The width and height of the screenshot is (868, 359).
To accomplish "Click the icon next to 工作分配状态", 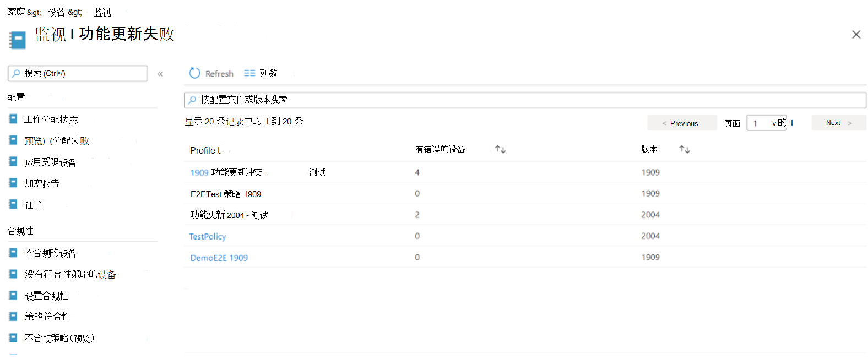I will click(13, 119).
